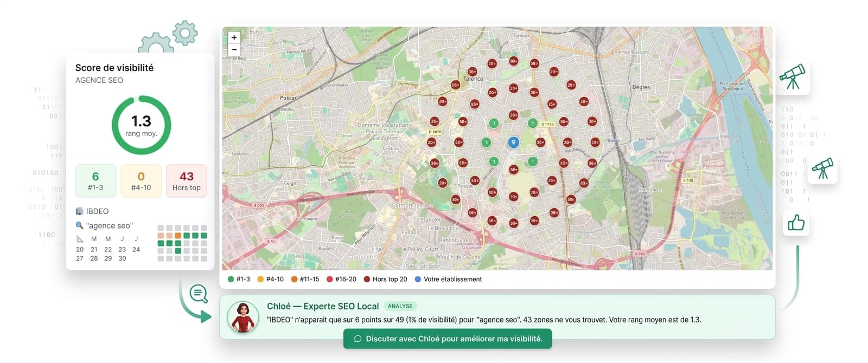
Task: Click the 1.3 rang moy. score ring
Action: tap(141, 125)
